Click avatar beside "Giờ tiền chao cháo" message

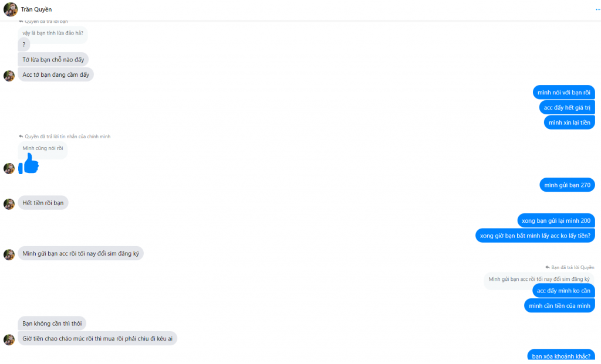pyautogui.click(x=9, y=339)
